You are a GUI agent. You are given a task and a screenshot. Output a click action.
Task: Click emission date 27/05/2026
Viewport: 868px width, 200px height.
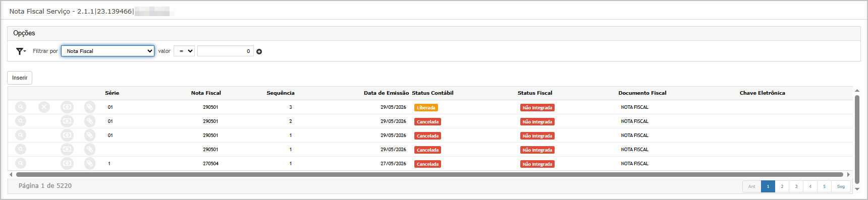tap(393, 164)
